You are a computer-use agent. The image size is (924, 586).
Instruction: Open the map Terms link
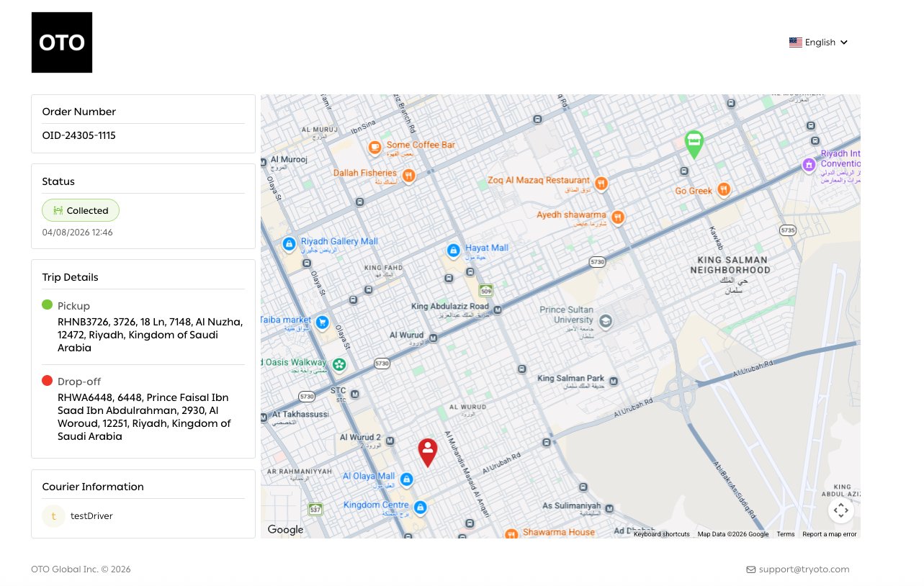[x=786, y=534]
